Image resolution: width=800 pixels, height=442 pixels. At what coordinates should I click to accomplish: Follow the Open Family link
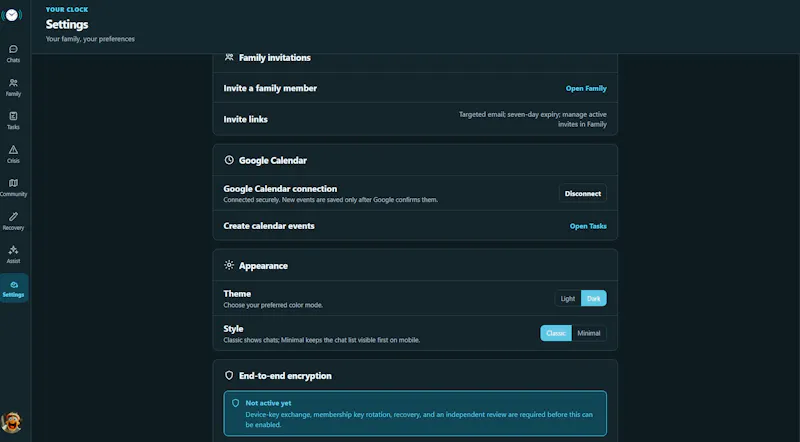coord(586,88)
